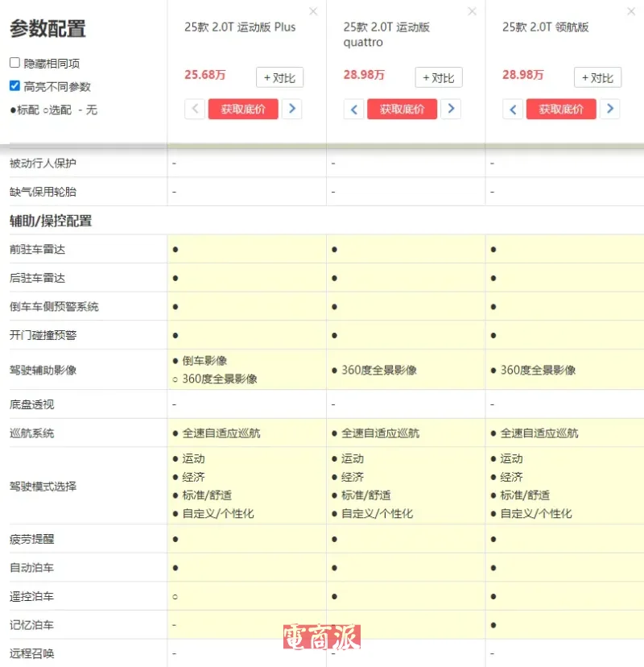Image resolution: width=644 pixels, height=667 pixels.
Task: Click 全速自适应巡航 in the 领航版 column
Action: [539, 433]
